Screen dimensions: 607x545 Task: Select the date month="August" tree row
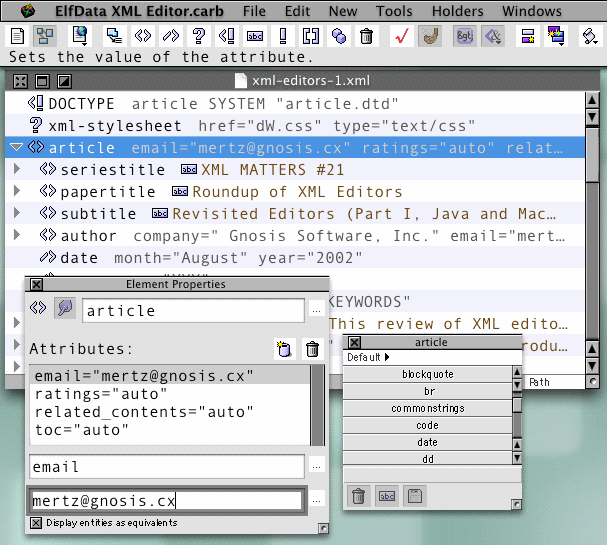pyautogui.click(x=295, y=257)
